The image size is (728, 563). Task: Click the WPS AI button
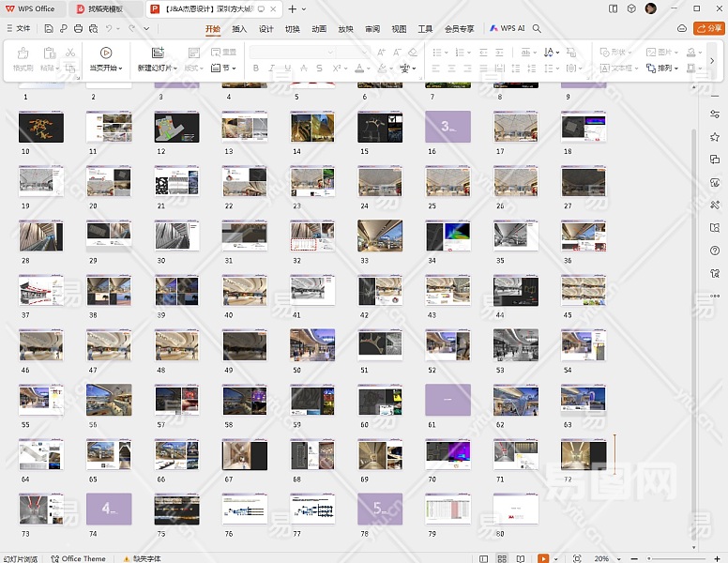click(x=508, y=29)
